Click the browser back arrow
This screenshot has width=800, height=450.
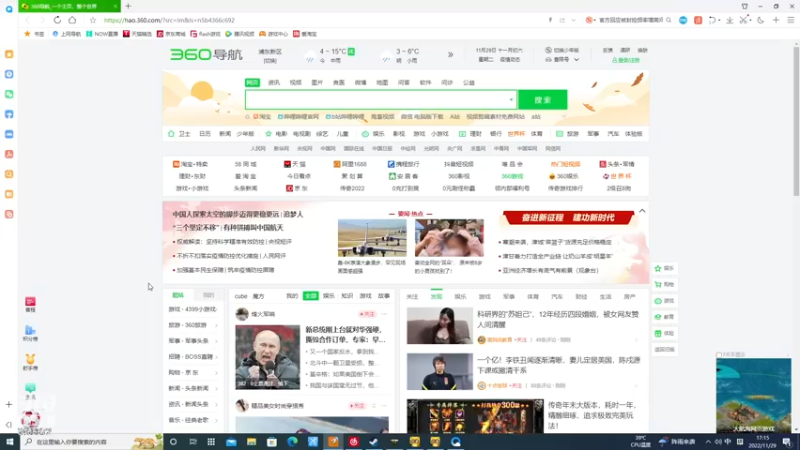(27, 20)
